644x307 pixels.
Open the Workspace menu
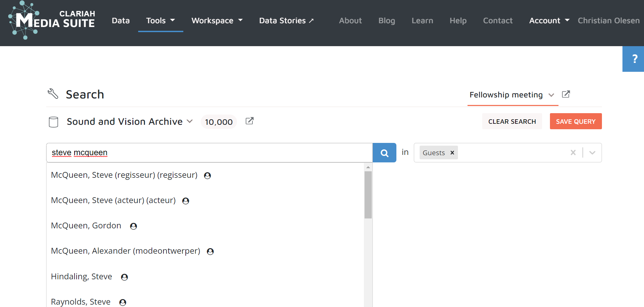[217, 21]
